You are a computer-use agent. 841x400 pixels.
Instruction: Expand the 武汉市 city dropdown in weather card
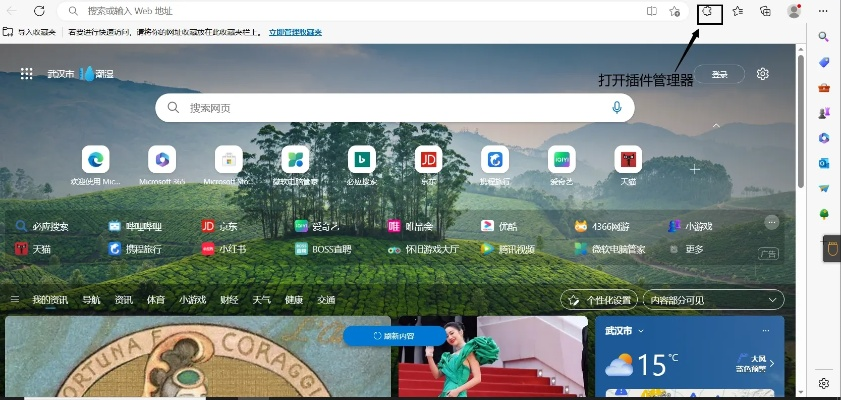pyautogui.click(x=640, y=331)
